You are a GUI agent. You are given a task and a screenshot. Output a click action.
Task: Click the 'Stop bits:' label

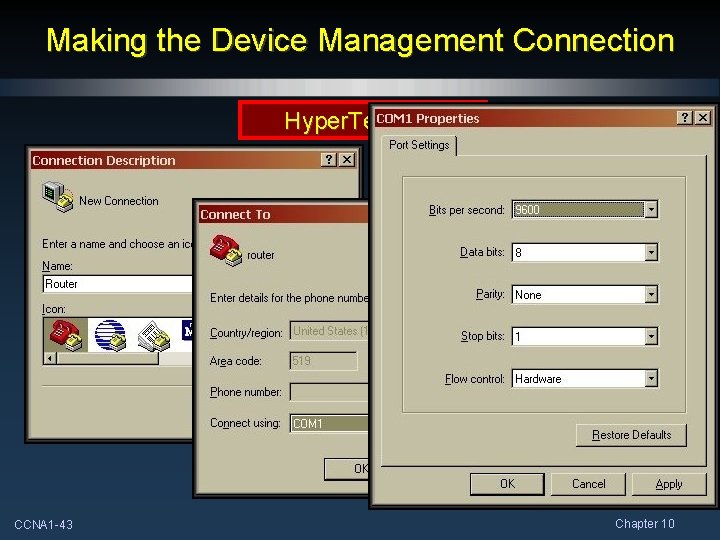(483, 336)
